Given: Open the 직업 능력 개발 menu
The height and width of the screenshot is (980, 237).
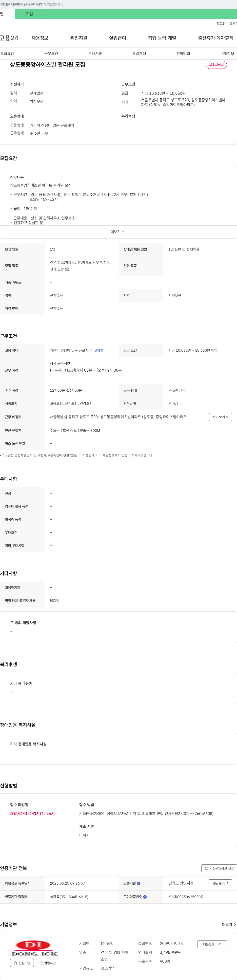Looking at the screenshot, I should tap(162, 38).
